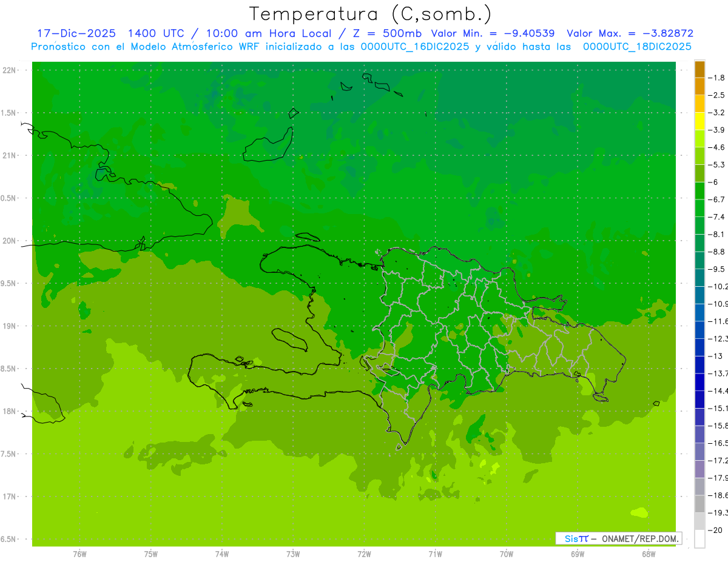The height and width of the screenshot is (562, 728).
Task: Select the 75W longitude label
Action: (x=151, y=554)
